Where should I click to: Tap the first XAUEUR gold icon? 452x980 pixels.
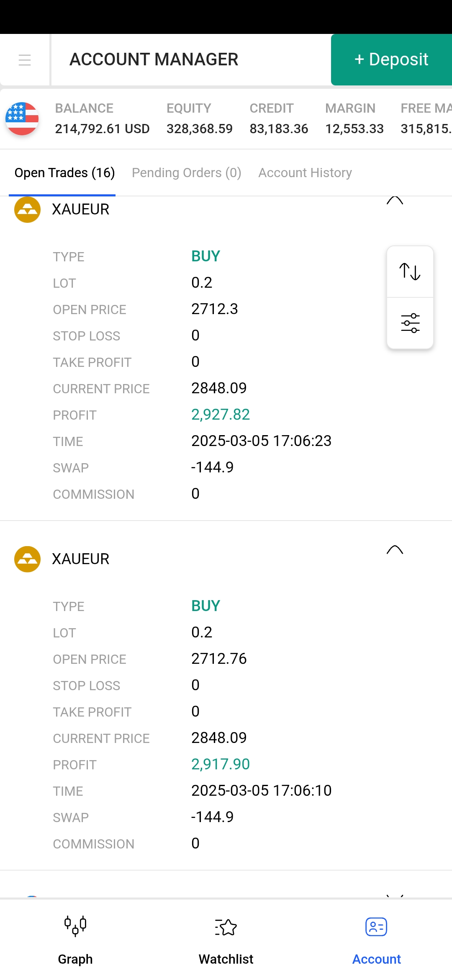click(x=27, y=209)
